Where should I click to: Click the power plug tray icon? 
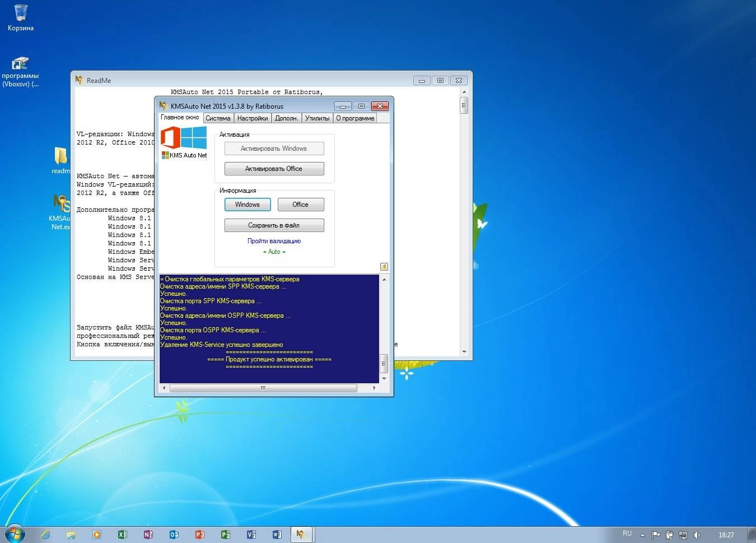click(x=669, y=535)
